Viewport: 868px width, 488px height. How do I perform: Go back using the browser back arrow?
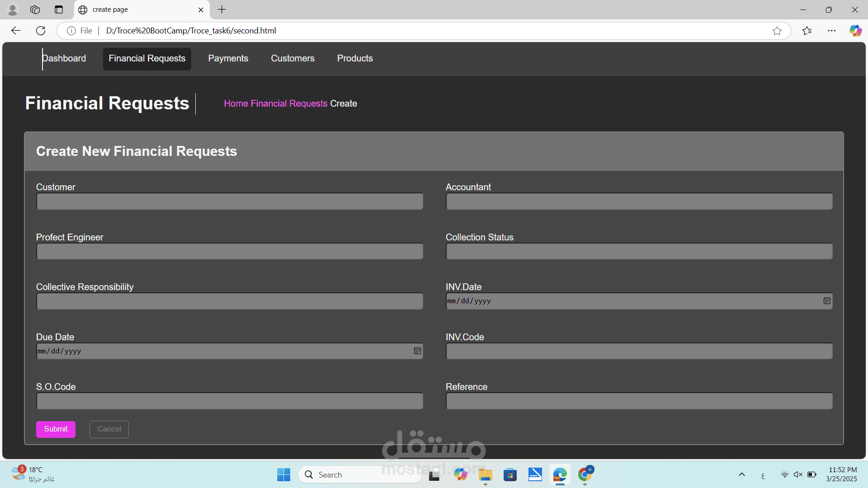pos(16,31)
